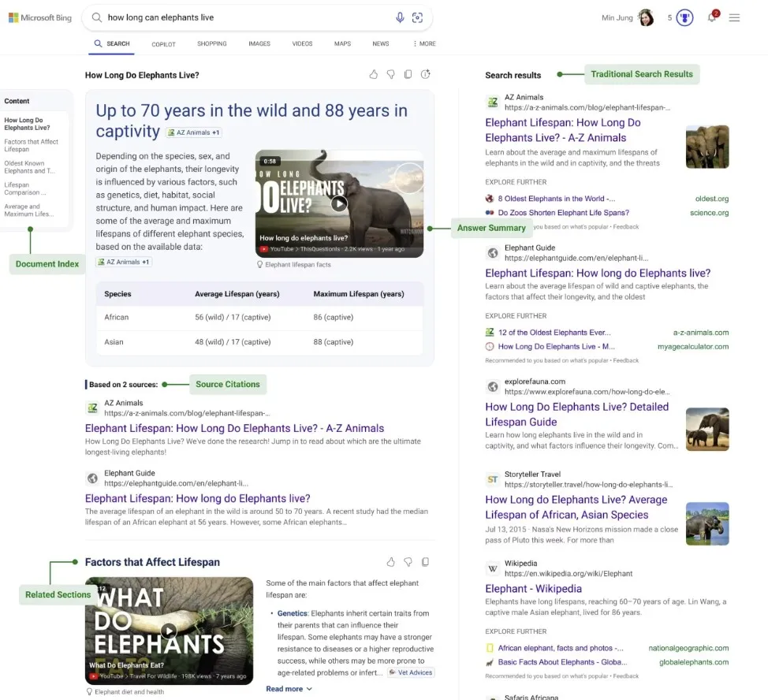The width and height of the screenshot is (768, 700).
Task: Click Wikipedia W favicon
Action: point(492,568)
